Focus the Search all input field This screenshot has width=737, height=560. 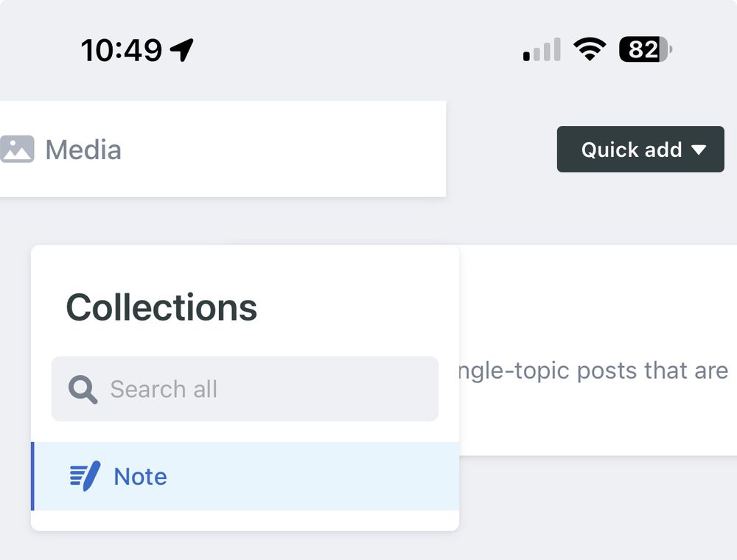pyautogui.click(x=245, y=388)
